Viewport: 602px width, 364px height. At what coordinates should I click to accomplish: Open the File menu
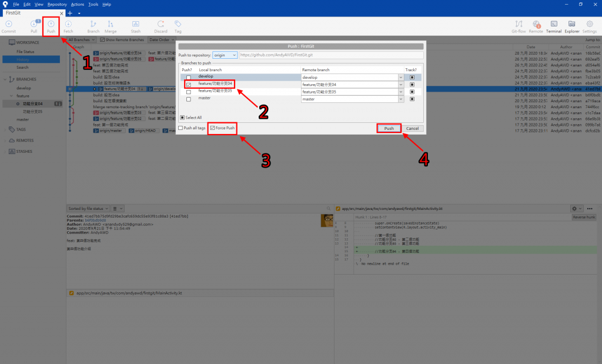16,4
